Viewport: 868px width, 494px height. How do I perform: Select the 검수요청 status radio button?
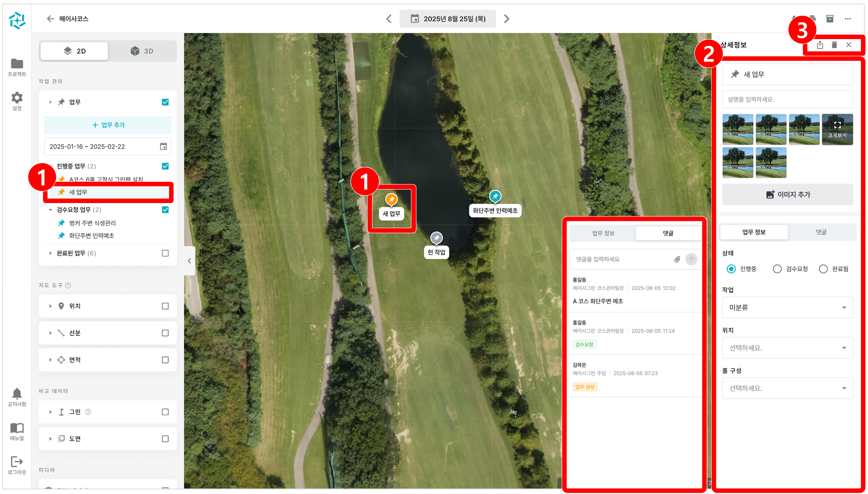777,269
